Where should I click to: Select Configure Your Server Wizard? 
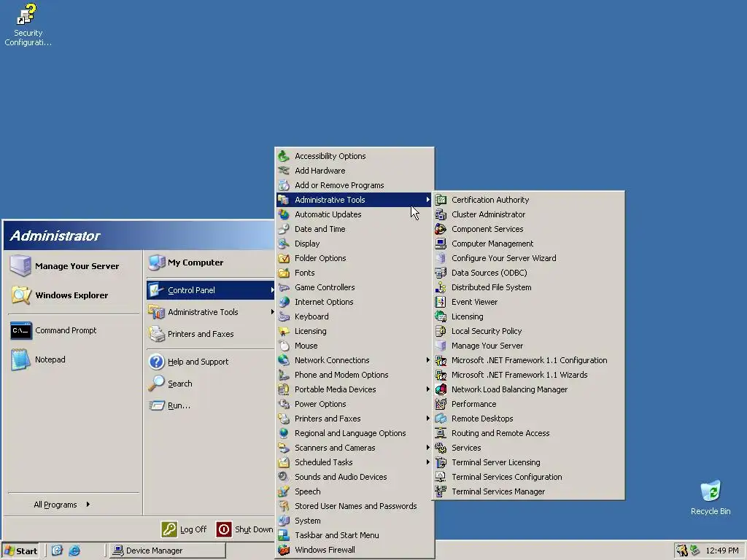coord(528,258)
